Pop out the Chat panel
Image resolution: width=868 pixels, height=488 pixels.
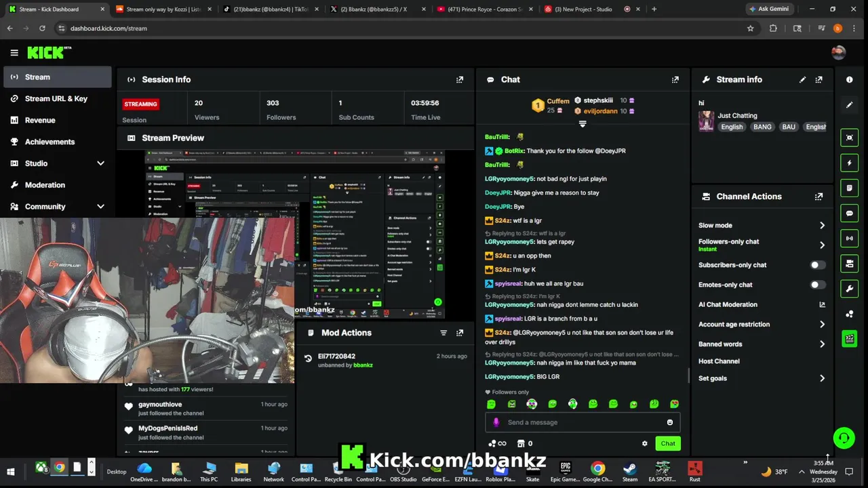click(x=675, y=79)
